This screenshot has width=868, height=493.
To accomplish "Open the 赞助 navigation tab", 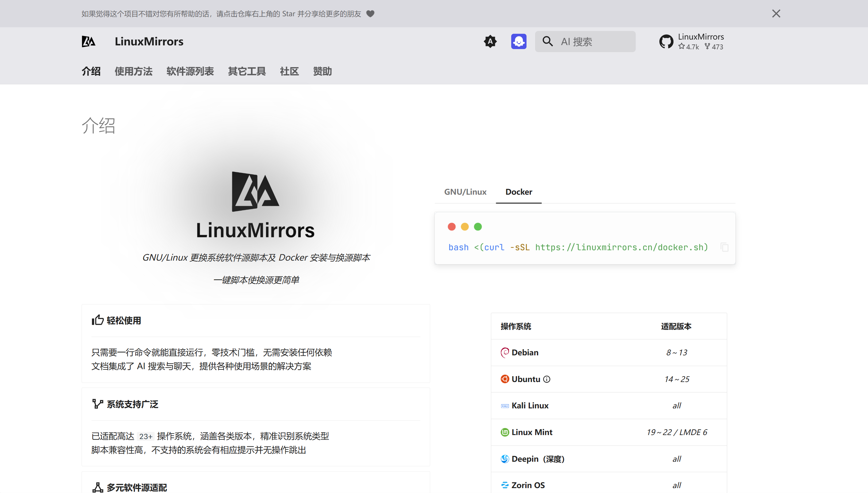I will [x=322, y=71].
